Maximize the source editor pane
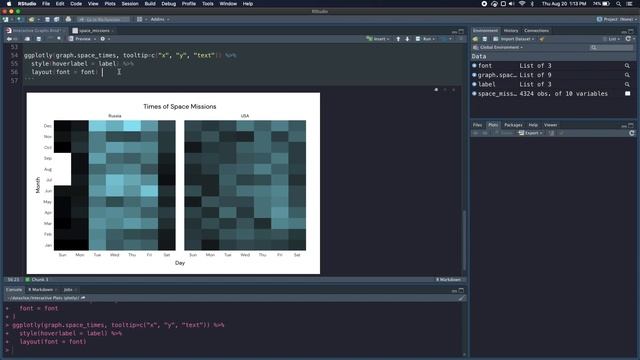 [461, 31]
